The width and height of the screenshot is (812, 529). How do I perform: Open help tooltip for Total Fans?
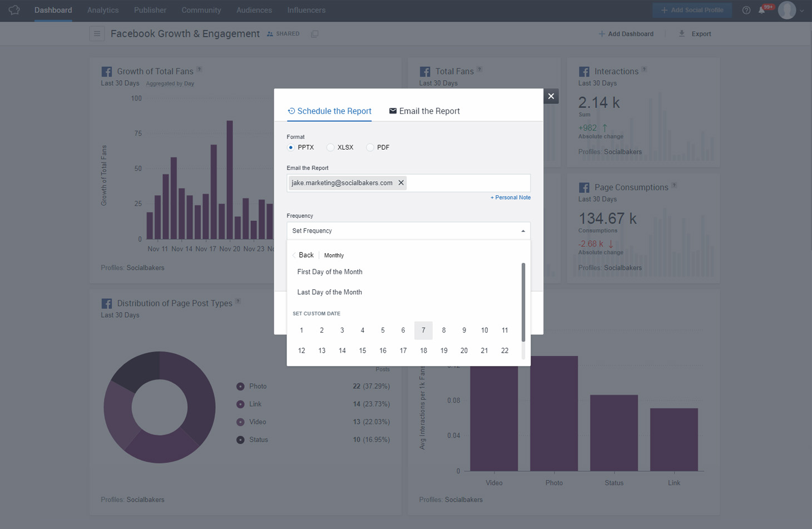(479, 70)
